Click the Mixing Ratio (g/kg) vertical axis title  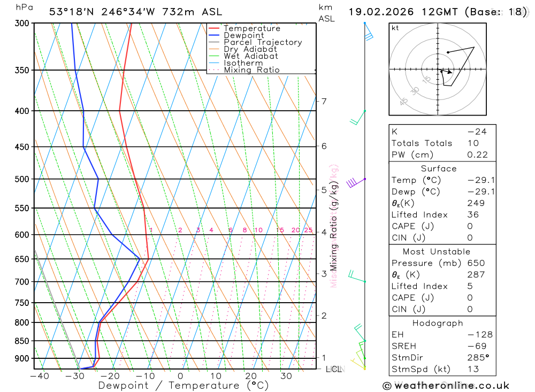coord(333,226)
